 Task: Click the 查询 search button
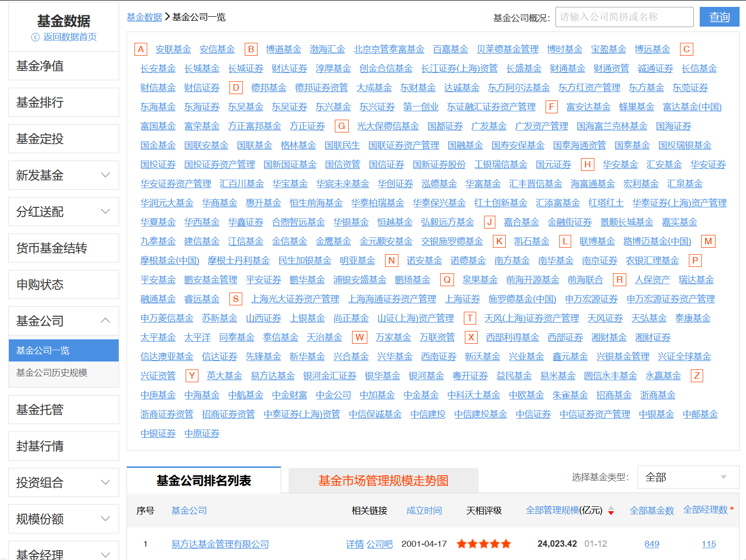coord(719,17)
